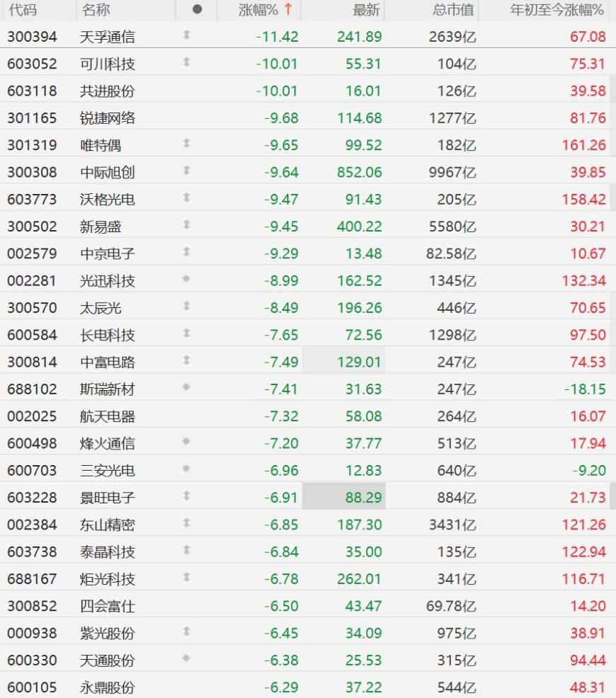The image size is (616, 698).
Task: Click the marker icon in the 中富电路 row
Action: pyautogui.click(x=186, y=360)
